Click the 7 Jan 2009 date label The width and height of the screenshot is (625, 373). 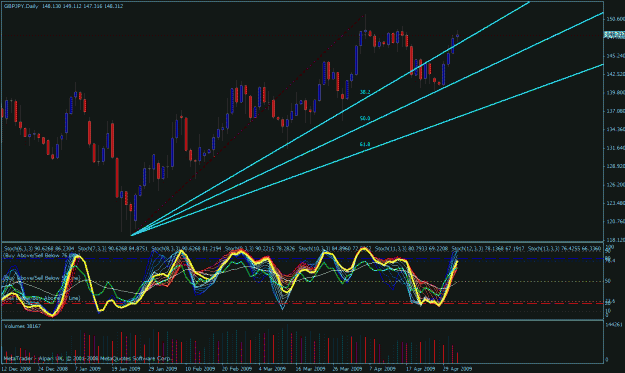(x=88, y=369)
